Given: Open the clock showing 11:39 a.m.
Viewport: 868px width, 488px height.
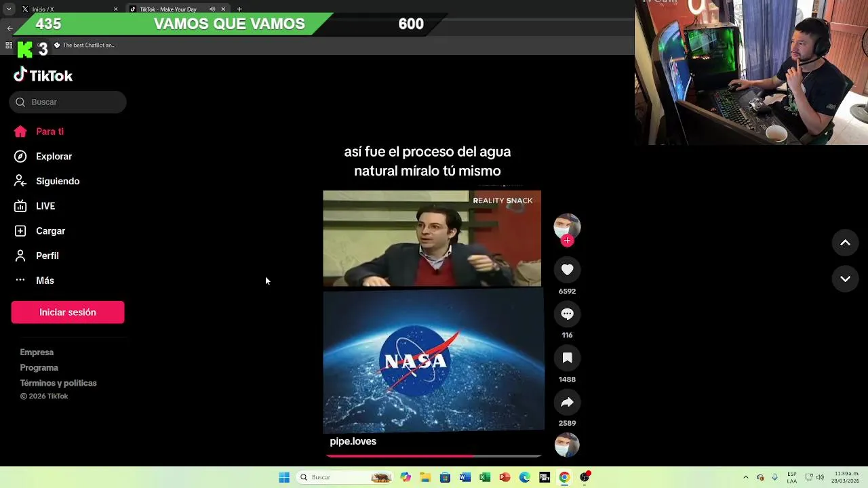Looking at the screenshot, I should (847, 477).
